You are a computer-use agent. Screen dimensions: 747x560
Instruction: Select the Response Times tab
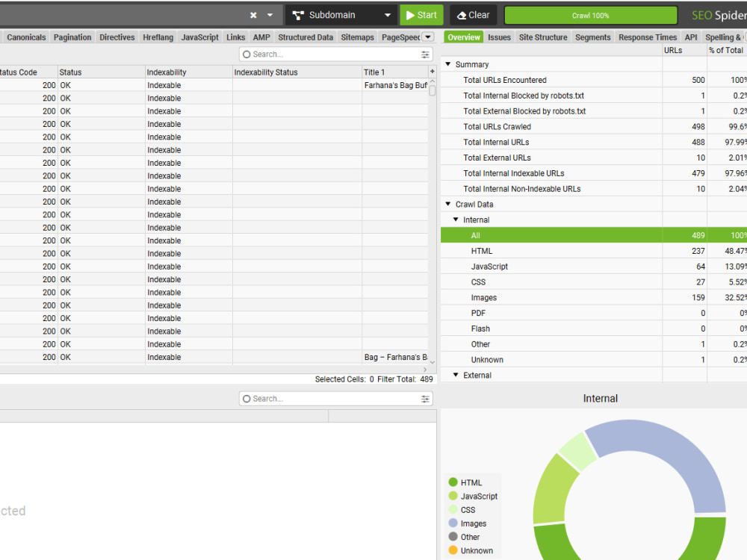tap(648, 37)
